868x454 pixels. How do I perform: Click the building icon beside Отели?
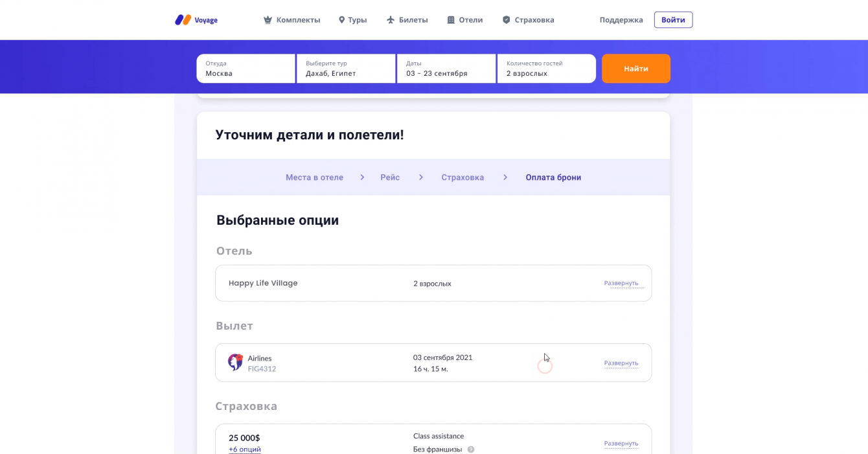(451, 20)
